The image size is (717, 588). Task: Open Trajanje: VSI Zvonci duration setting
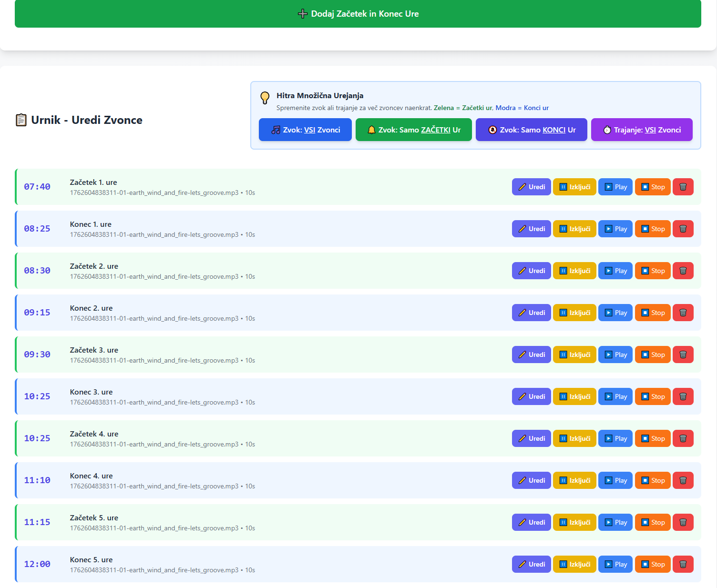pos(642,130)
